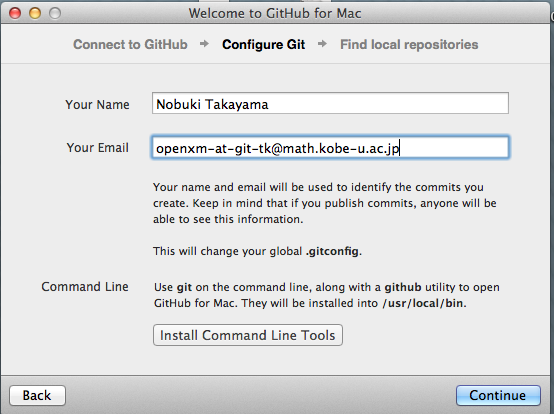
Task: Click the Your Email label
Action: point(98,148)
